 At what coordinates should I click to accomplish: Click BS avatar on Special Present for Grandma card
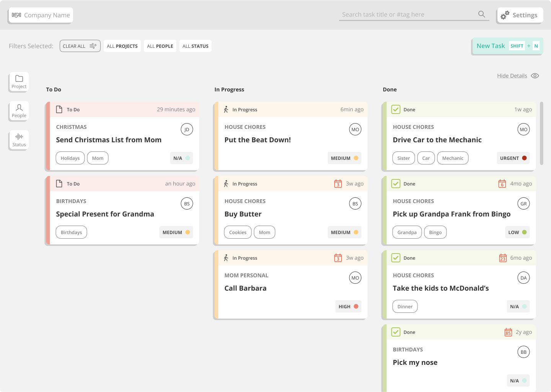(x=187, y=203)
